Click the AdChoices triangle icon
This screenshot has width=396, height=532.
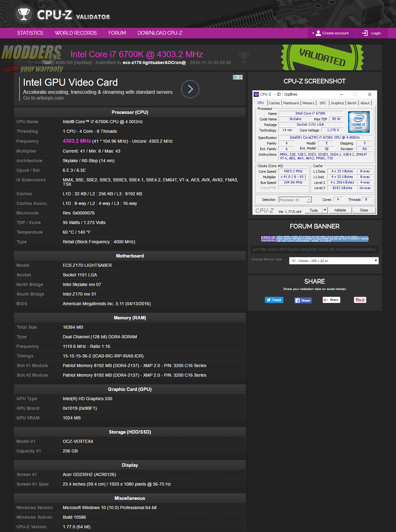click(235, 77)
